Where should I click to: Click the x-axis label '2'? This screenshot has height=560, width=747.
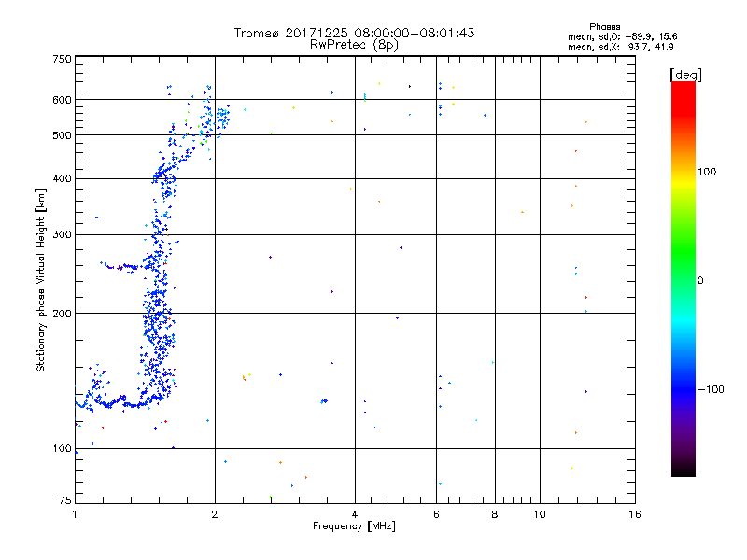pyautogui.click(x=215, y=514)
